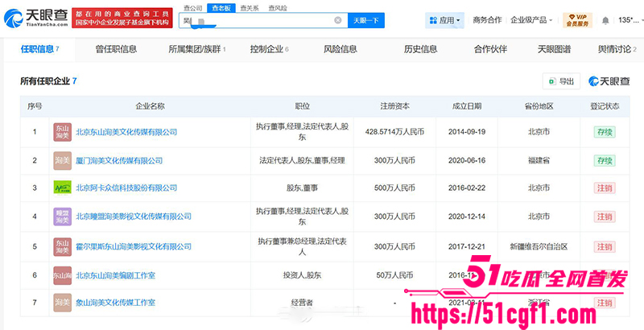Open 象山洵美文化传媒工作室 link

[115, 303]
